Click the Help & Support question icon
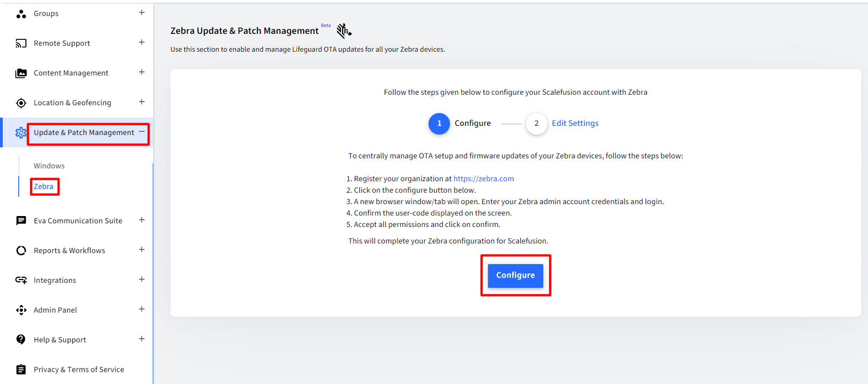The image size is (868, 384). 21,340
